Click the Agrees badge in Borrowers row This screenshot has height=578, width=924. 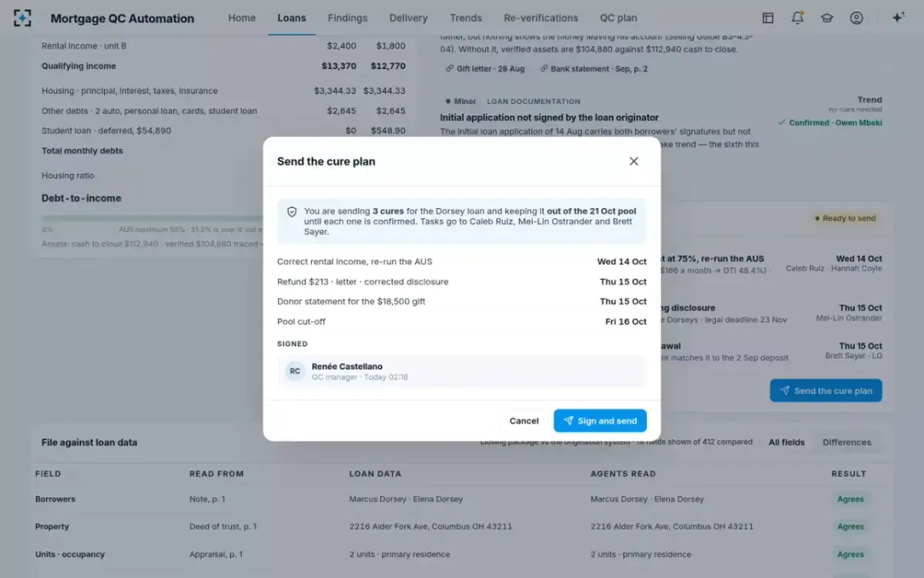(x=850, y=499)
